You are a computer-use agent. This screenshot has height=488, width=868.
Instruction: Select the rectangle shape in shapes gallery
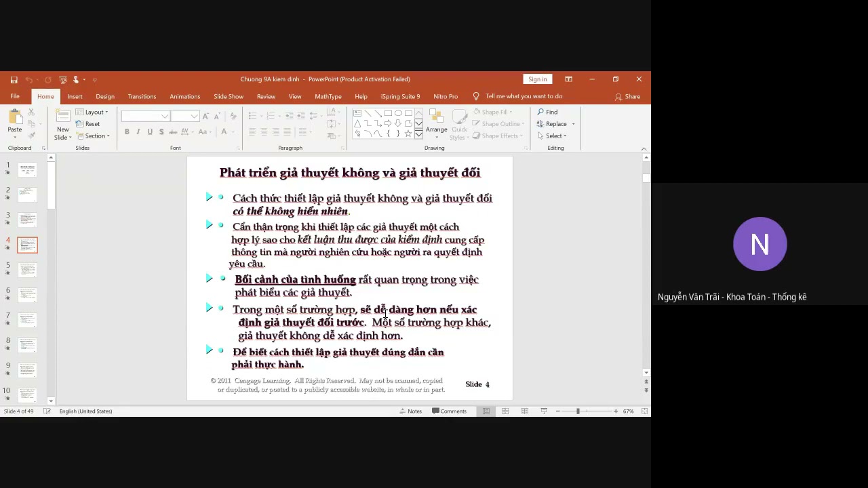point(388,113)
